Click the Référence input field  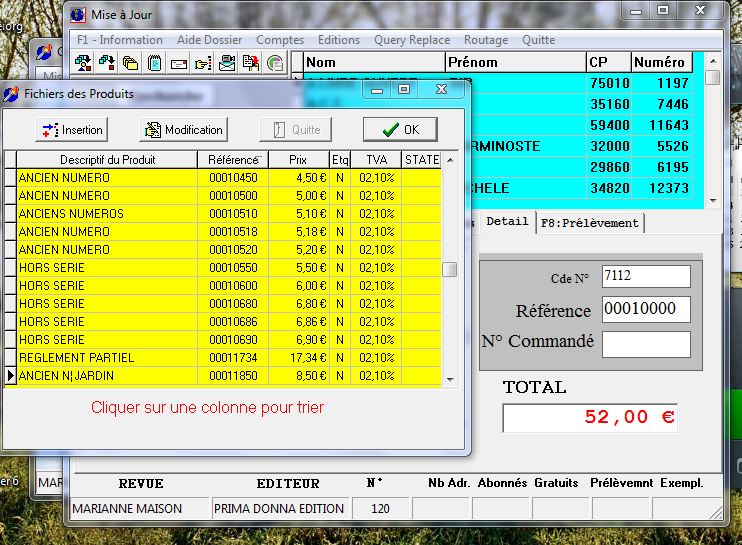coord(645,310)
